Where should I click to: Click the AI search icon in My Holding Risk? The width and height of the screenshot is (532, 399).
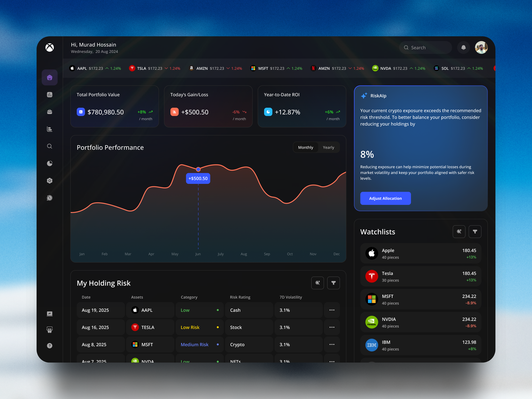pyautogui.click(x=318, y=283)
